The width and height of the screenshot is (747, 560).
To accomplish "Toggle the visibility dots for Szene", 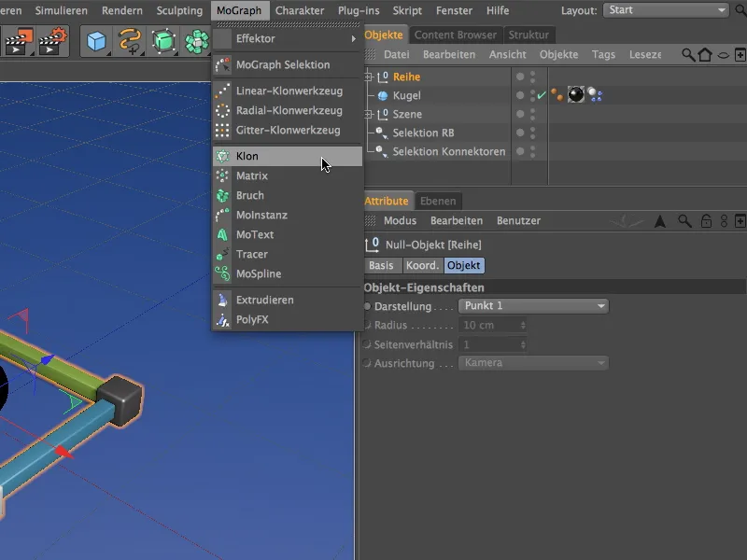I will pyautogui.click(x=532, y=114).
